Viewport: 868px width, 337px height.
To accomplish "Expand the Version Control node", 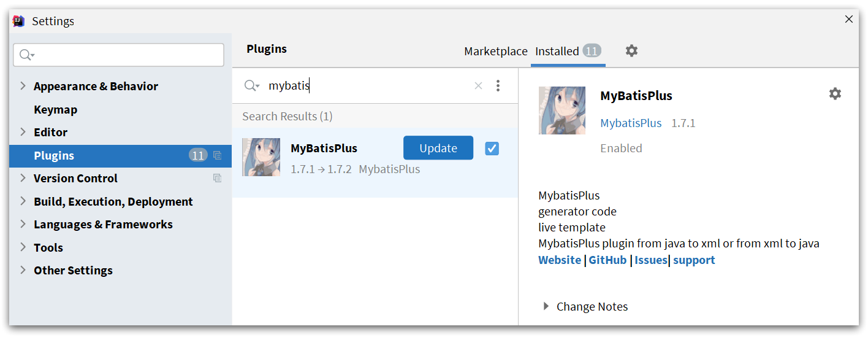I will [23, 178].
